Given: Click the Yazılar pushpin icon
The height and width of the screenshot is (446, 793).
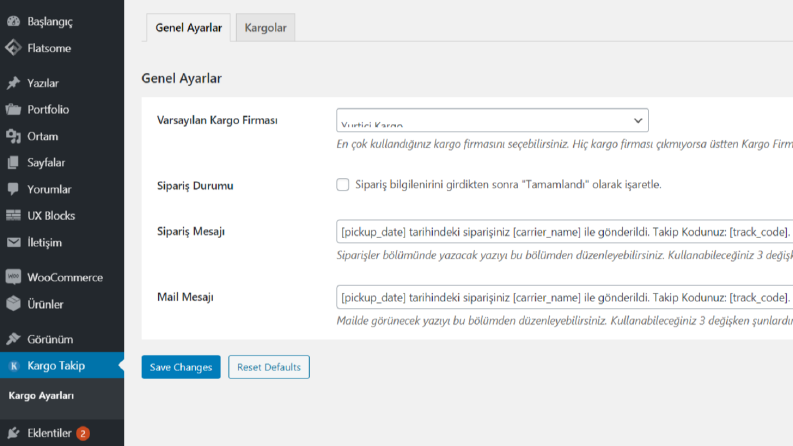Looking at the screenshot, I should (14, 83).
